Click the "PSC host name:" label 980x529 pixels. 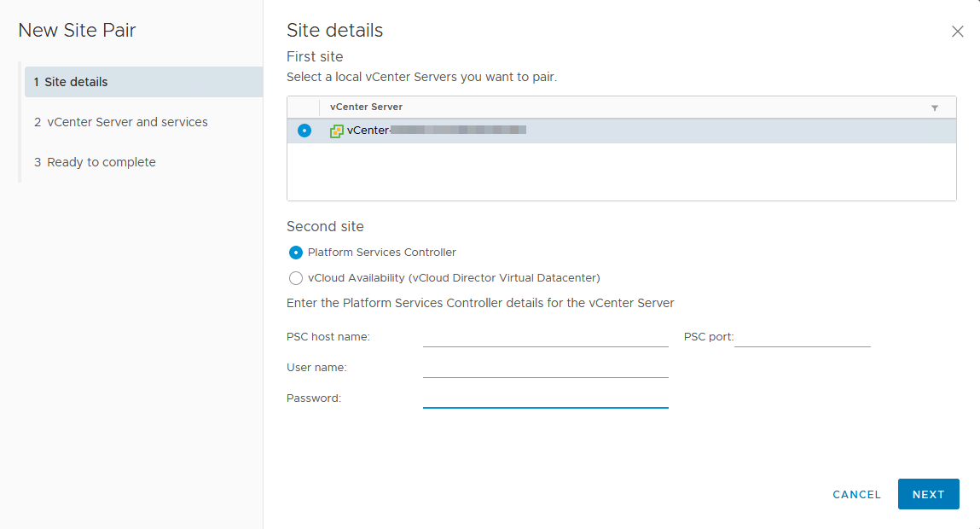(328, 337)
